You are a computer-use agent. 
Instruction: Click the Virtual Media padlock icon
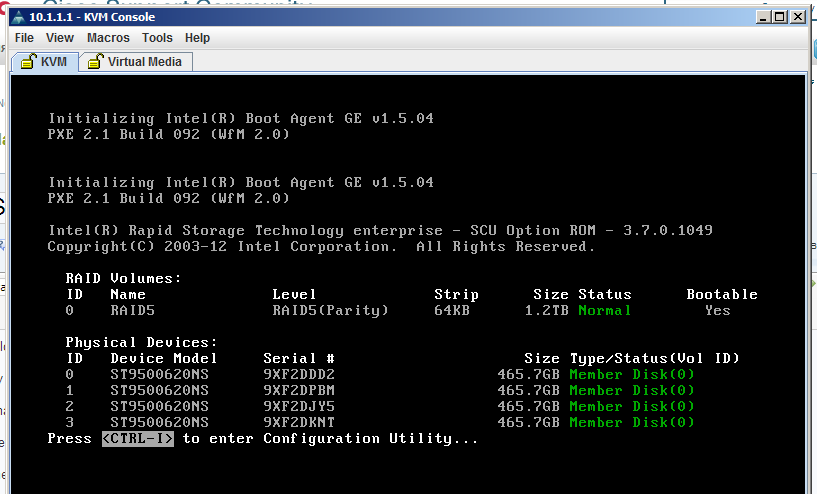click(x=95, y=61)
